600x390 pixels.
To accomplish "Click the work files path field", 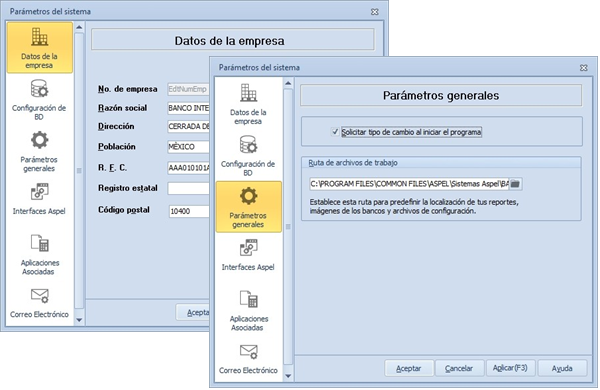I will (409, 184).
